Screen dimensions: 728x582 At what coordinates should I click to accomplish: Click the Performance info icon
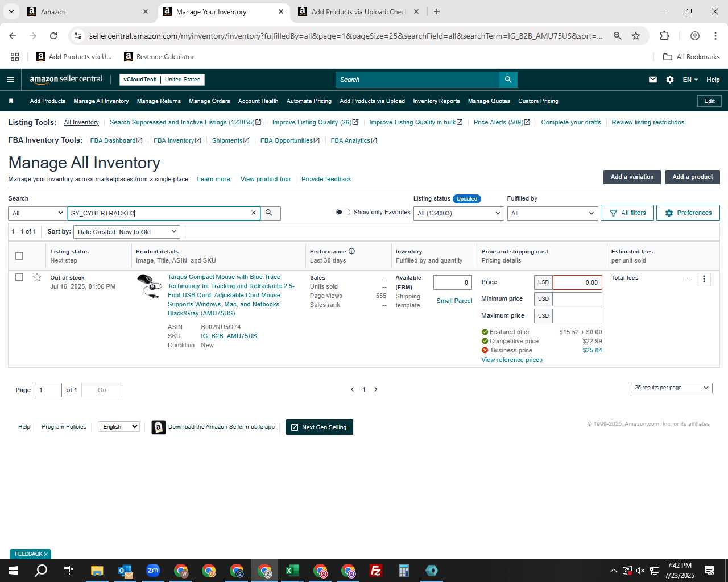pyautogui.click(x=351, y=251)
